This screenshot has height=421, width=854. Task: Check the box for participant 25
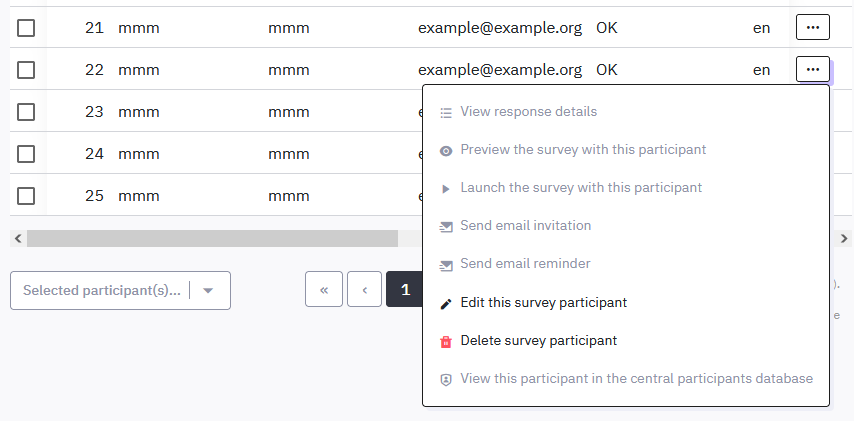[x=26, y=196]
